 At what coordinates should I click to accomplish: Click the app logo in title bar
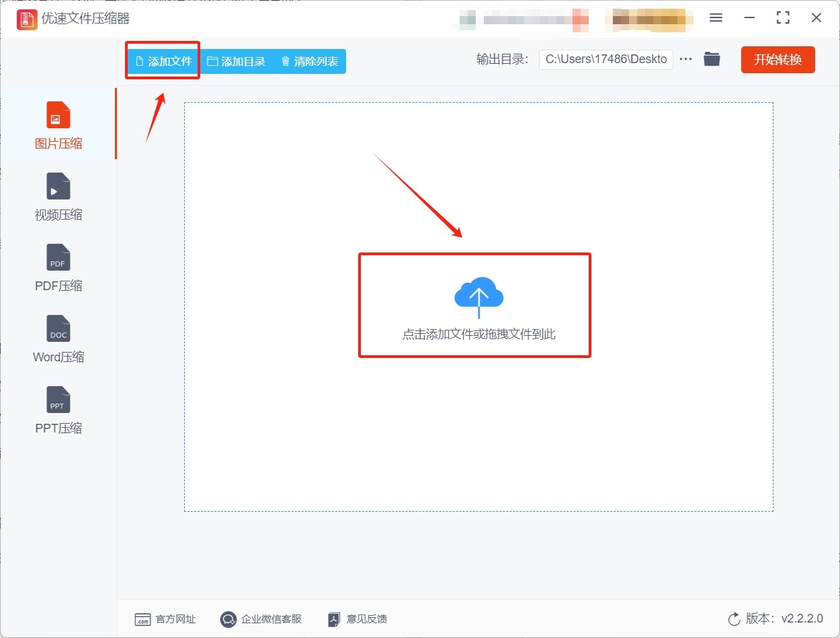point(27,19)
